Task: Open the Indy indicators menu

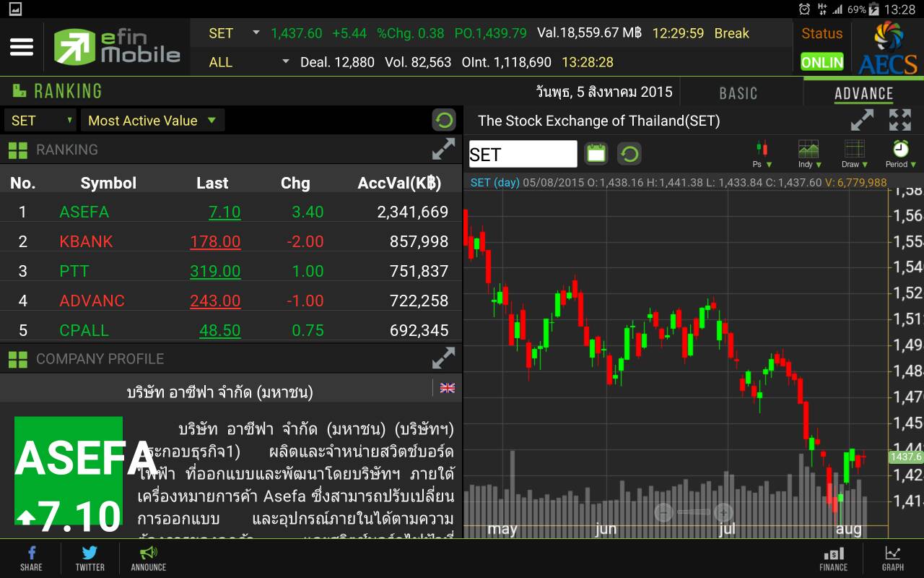Action: pyautogui.click(x=809, y=154)
